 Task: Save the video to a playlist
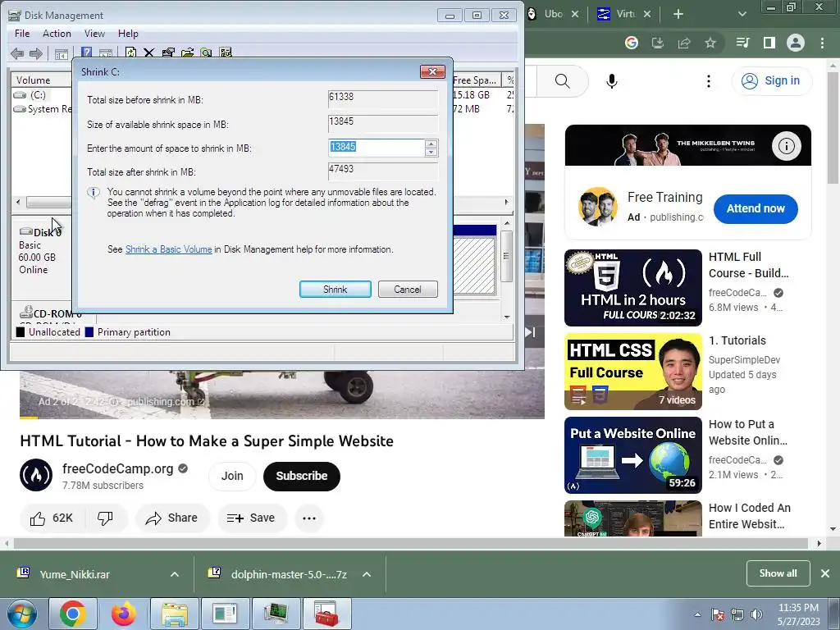[x=251, y=518]
